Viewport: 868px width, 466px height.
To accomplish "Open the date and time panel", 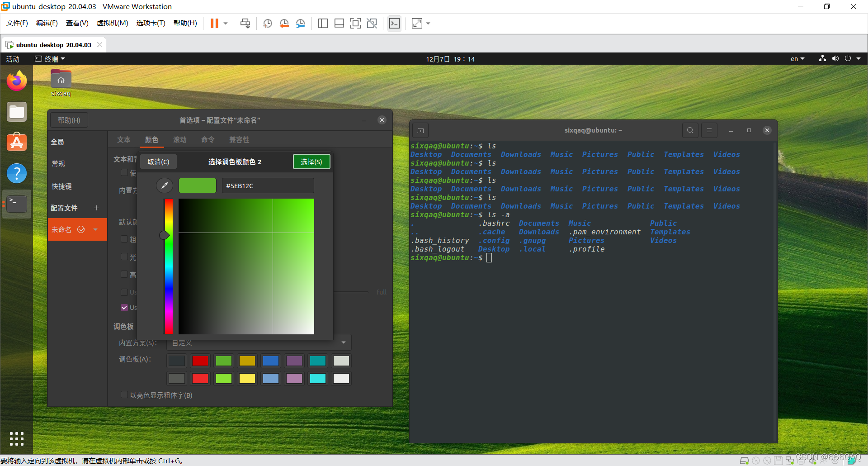I will pos(450,59).
